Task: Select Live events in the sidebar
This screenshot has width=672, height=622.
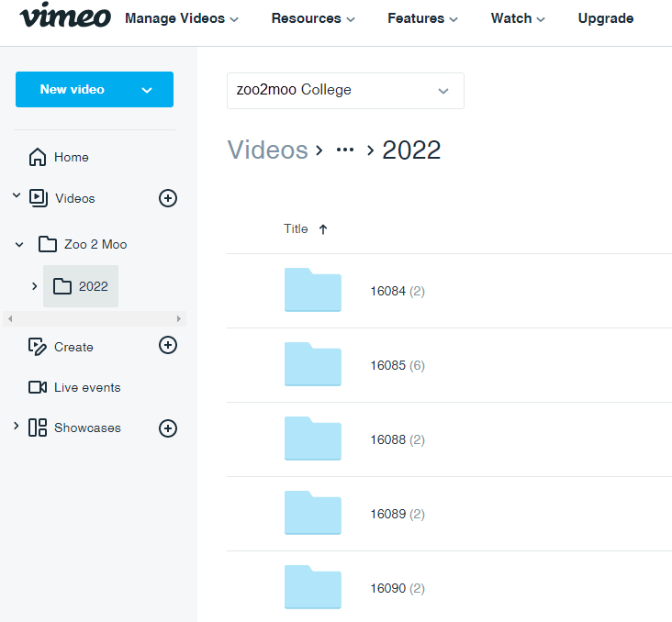Action: pyautogui.click(x=87, y=387)
